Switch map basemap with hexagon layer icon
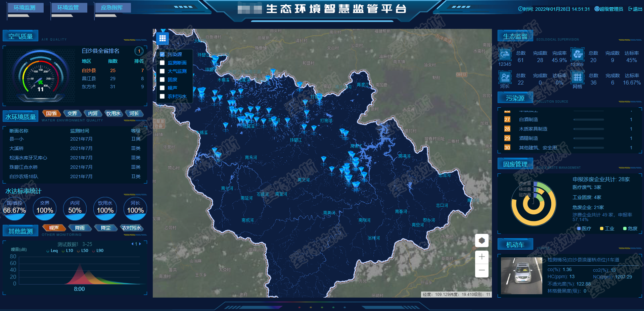This screenshot has height=311, width=644. click(481, 240)
